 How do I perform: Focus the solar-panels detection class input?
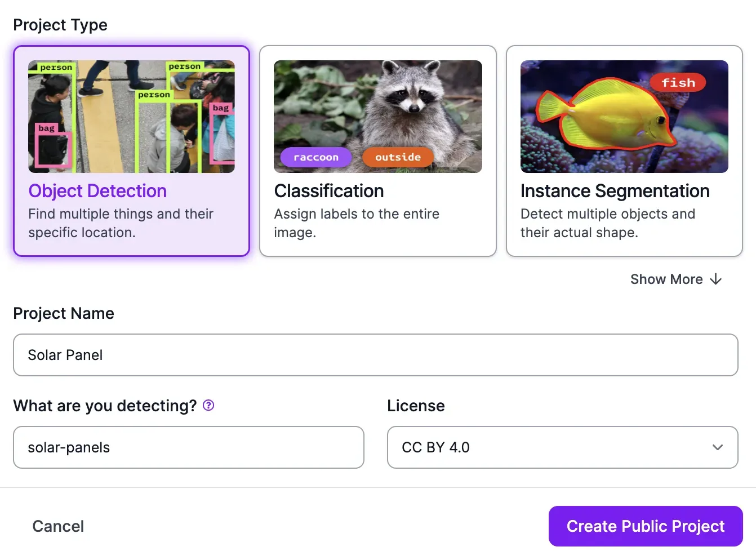tap(188, 447)
